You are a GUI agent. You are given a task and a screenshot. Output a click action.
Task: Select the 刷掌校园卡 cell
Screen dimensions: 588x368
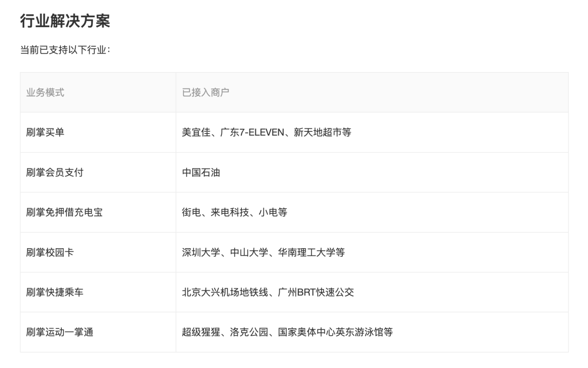tap(50, 252)
